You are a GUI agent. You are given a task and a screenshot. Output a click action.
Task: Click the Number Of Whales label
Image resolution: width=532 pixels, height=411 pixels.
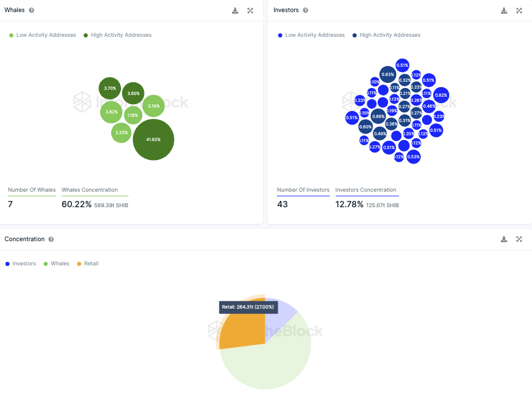[x=32, y=190]
